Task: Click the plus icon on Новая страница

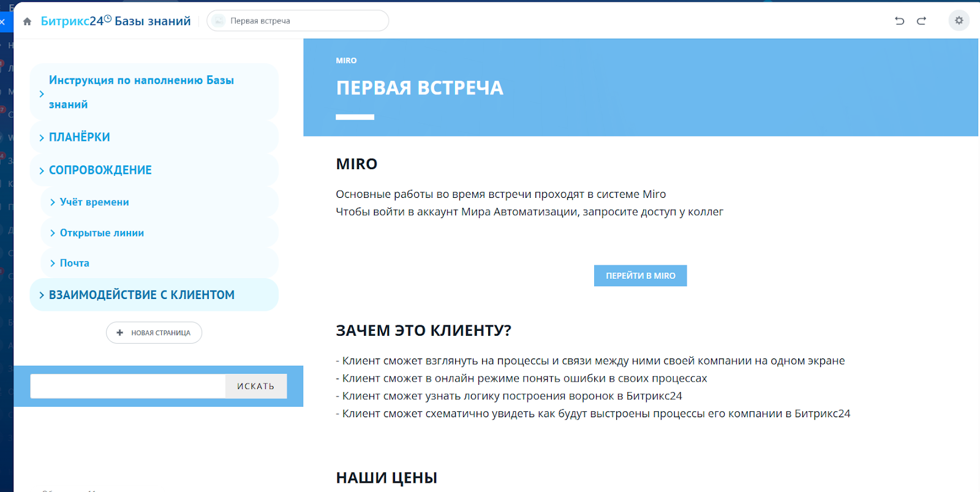Action: (x=120, y=333)
